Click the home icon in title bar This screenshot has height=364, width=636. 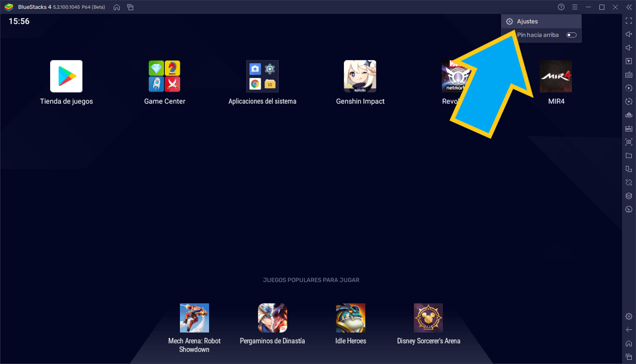point(117,7)
